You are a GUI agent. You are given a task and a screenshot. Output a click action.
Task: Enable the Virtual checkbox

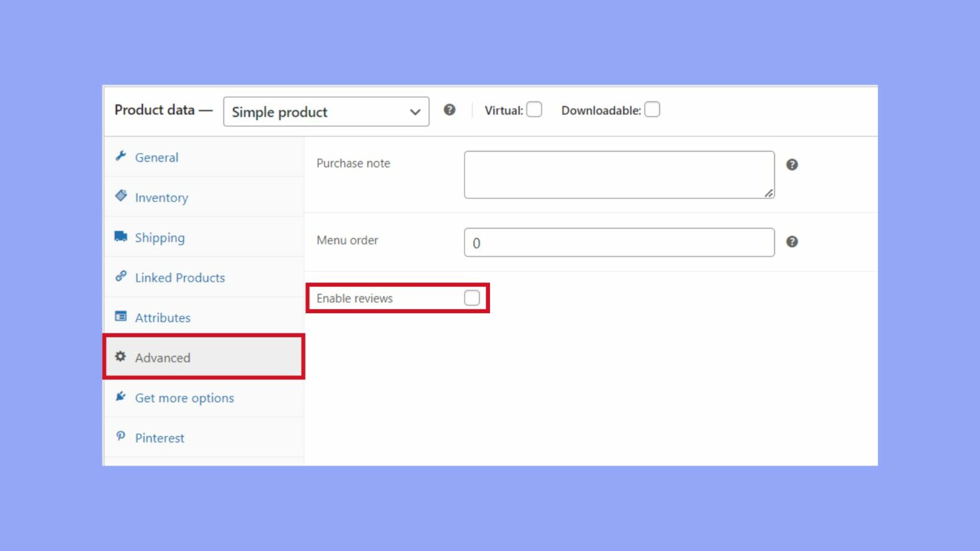click(533, 110)
